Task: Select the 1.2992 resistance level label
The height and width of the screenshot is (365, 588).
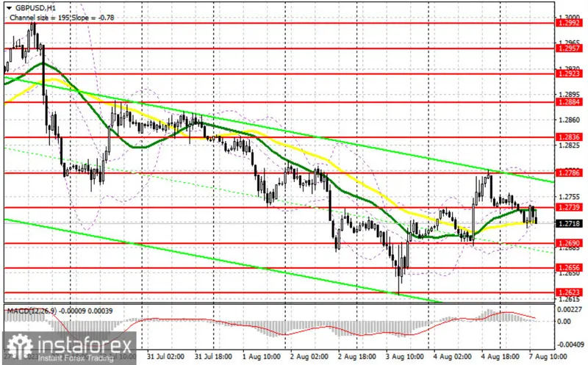Action: pos(569,23)
